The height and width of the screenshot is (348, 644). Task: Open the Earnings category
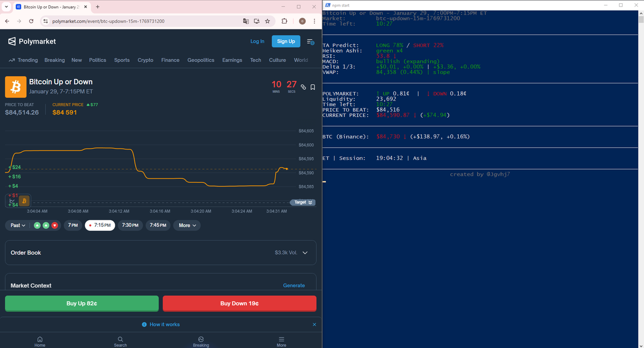tap(232, 60)
